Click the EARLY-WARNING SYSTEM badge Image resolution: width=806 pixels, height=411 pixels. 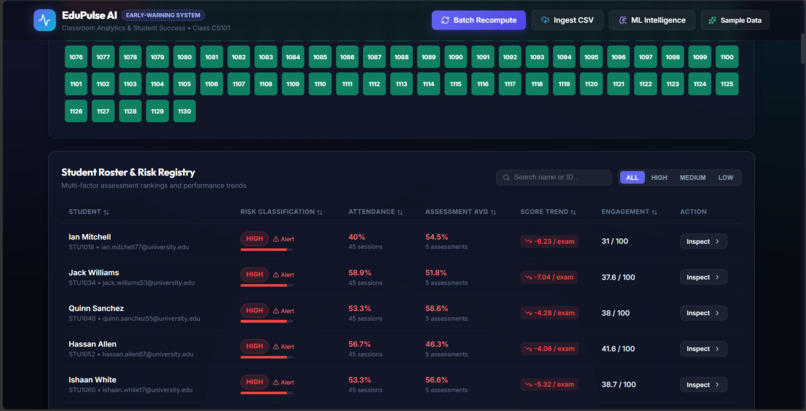click(x=163, y=15)
